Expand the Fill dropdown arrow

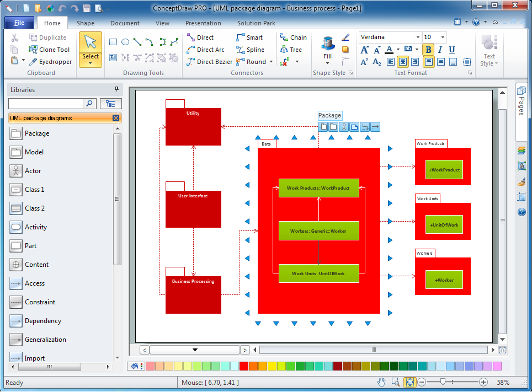pyautogui.click(x=327, y=63)
